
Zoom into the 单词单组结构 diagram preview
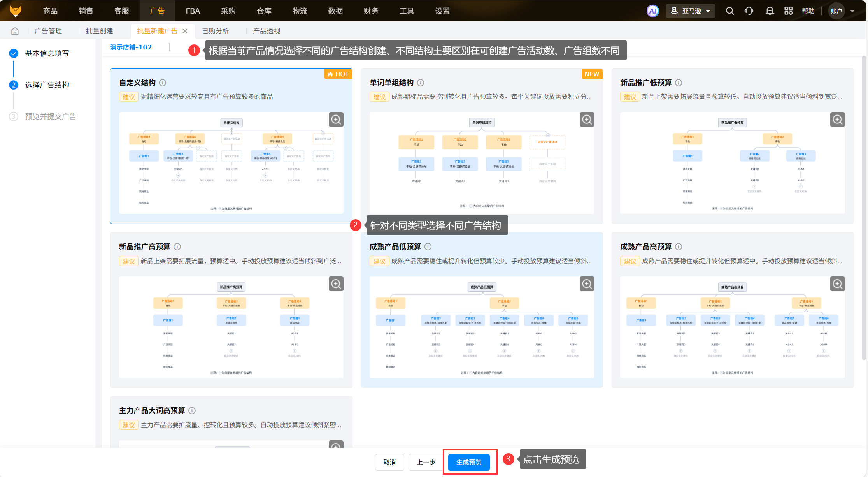(x=587, y=120)
